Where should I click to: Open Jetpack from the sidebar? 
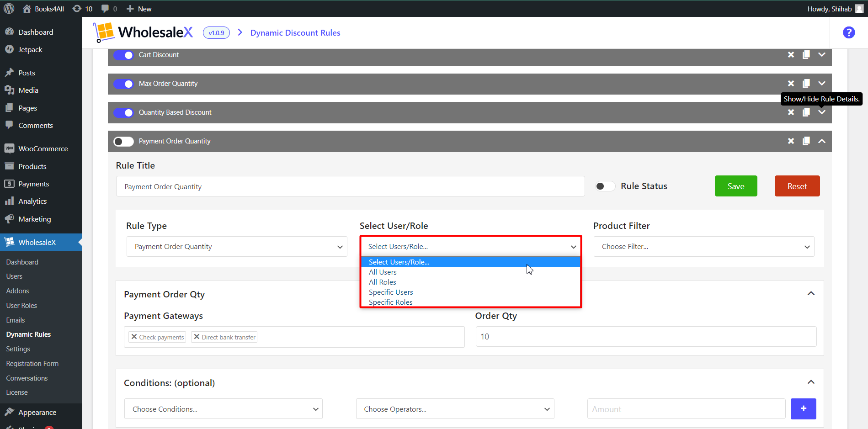click(30, 49)
